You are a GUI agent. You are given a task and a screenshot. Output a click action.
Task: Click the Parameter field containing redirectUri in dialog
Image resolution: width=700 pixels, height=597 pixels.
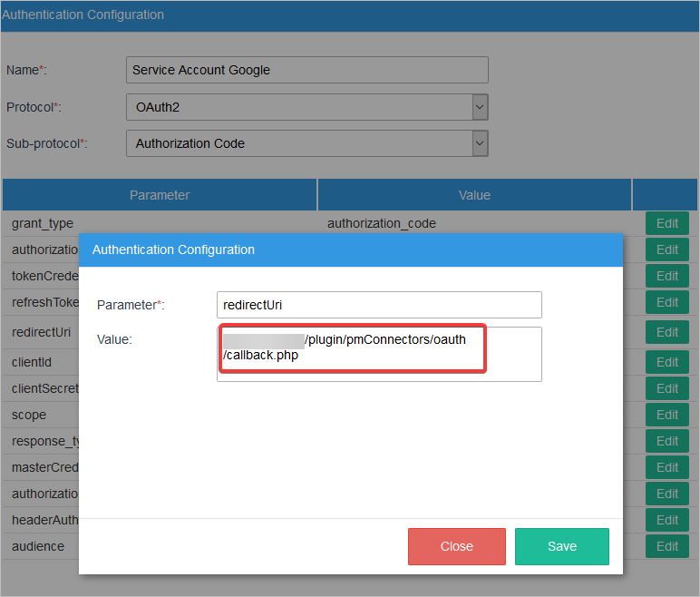(x=379, y=305)
